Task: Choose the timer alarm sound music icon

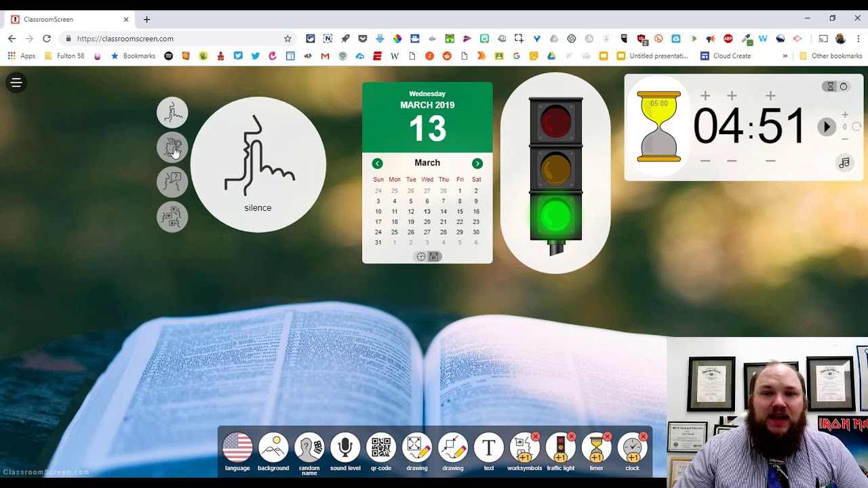Action: [x=844, y=163]
